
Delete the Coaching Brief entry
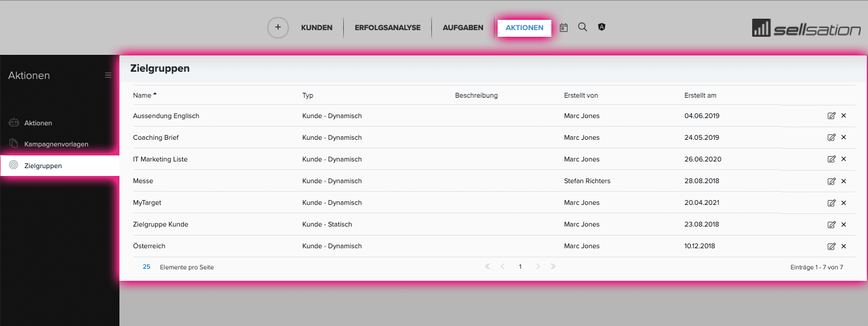point(844,137)
